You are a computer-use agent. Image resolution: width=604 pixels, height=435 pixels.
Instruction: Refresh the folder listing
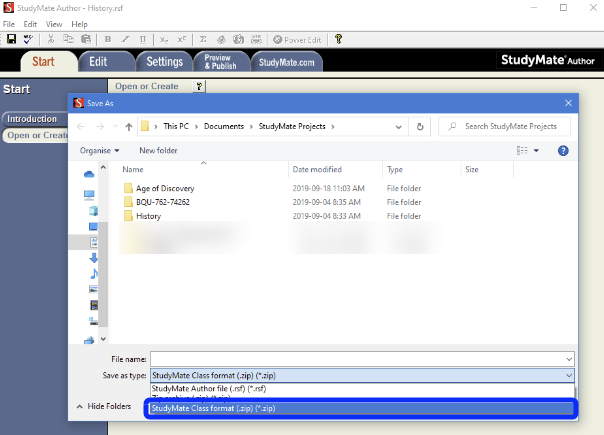click(420, 126)
